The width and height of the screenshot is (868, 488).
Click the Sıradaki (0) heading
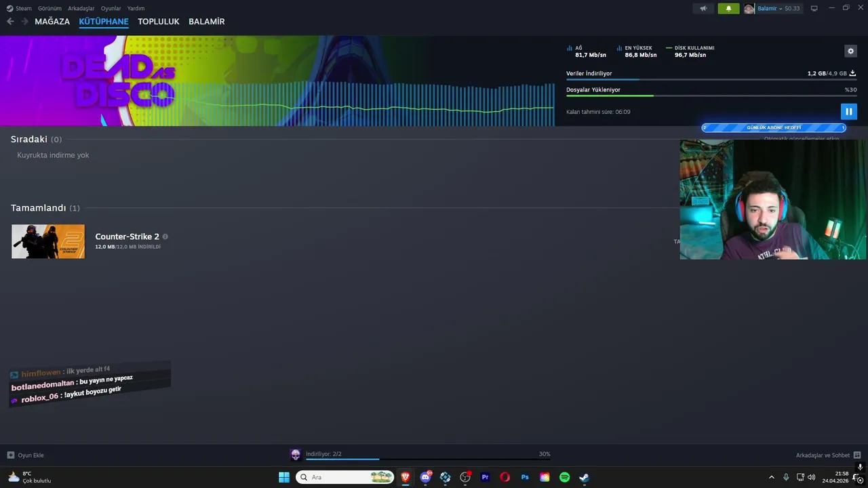coord(36,139)
